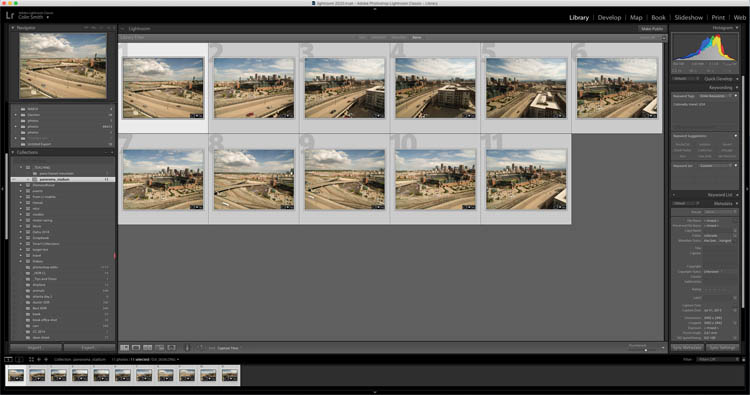Click the badge icons on thumbnail 10

coord(469,207)
